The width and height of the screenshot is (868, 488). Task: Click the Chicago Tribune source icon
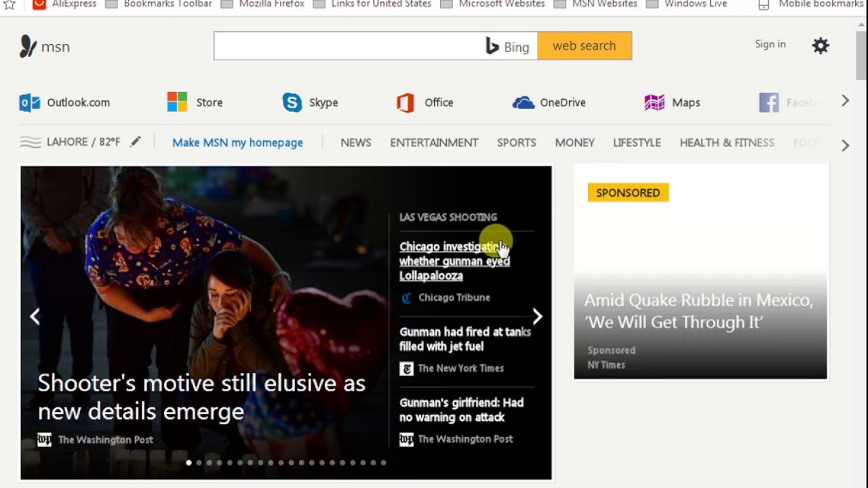click(x=406, y=298)
